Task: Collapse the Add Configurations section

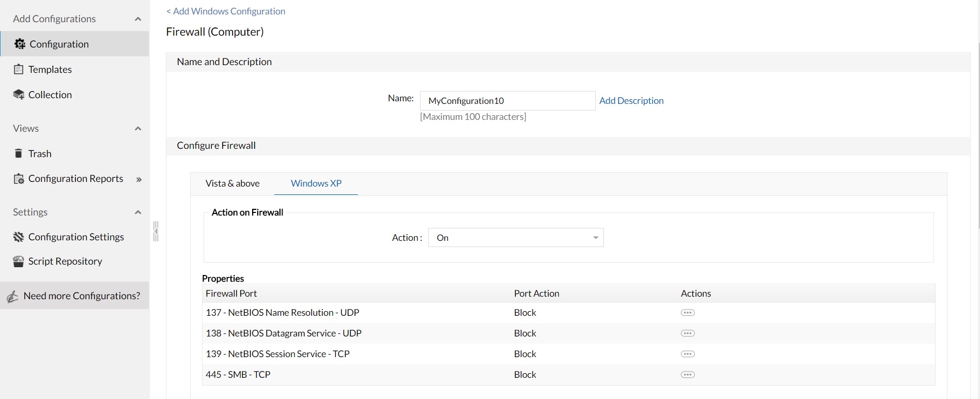Action: point(138,19)
